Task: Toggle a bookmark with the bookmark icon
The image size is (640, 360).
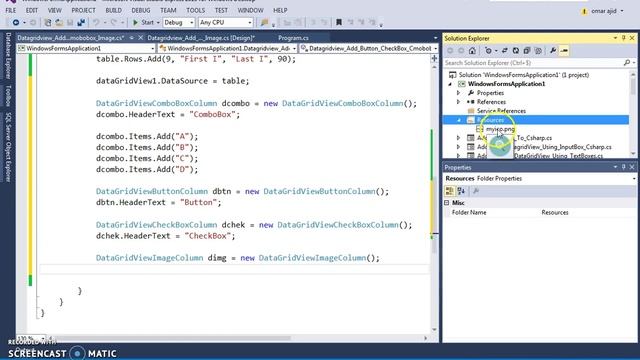Action: 339,22
